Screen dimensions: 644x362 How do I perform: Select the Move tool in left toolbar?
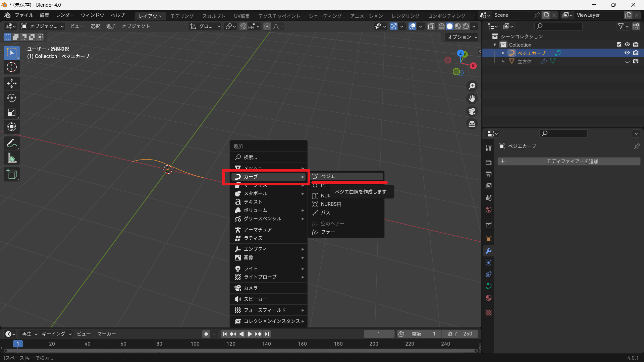coord(12,83)
